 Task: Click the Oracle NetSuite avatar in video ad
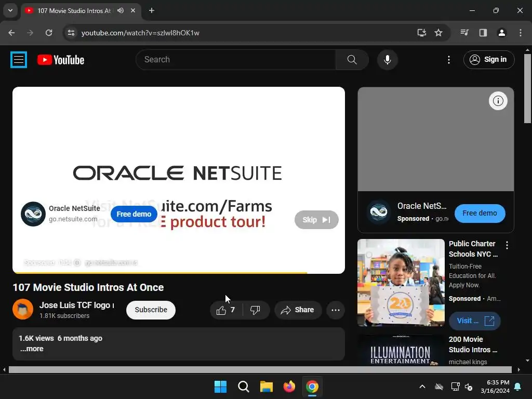pyautogui.click(x=33, y=214)
